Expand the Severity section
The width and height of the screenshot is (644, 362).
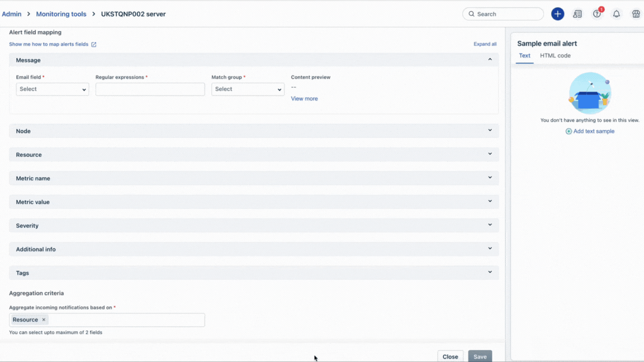tap(254, 225)
